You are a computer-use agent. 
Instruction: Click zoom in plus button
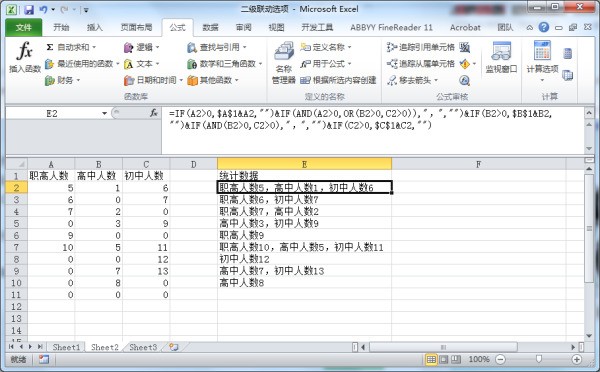(x=577, y=359)
